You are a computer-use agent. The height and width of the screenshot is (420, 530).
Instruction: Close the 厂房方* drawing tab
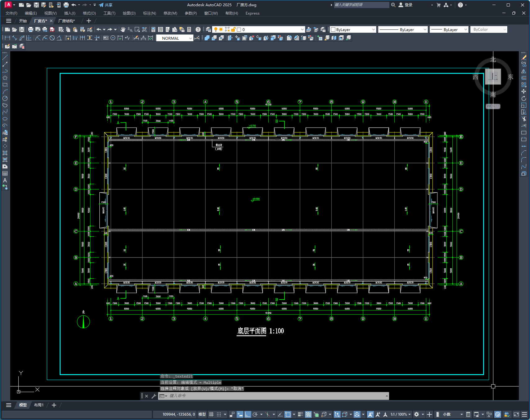[51, 21]
